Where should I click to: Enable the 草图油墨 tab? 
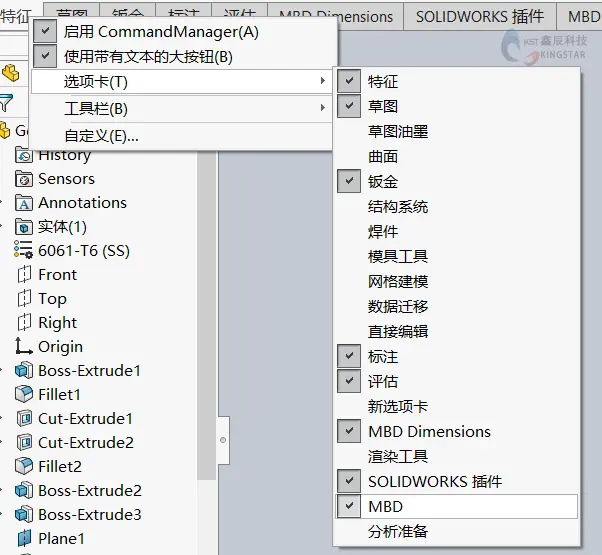click(x=456, y=131)
